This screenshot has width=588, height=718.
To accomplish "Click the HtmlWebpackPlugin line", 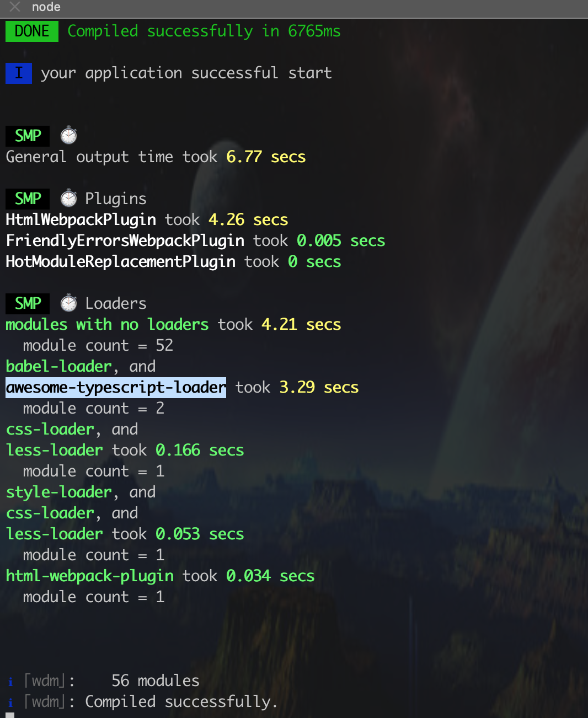I will coord(147,219).
